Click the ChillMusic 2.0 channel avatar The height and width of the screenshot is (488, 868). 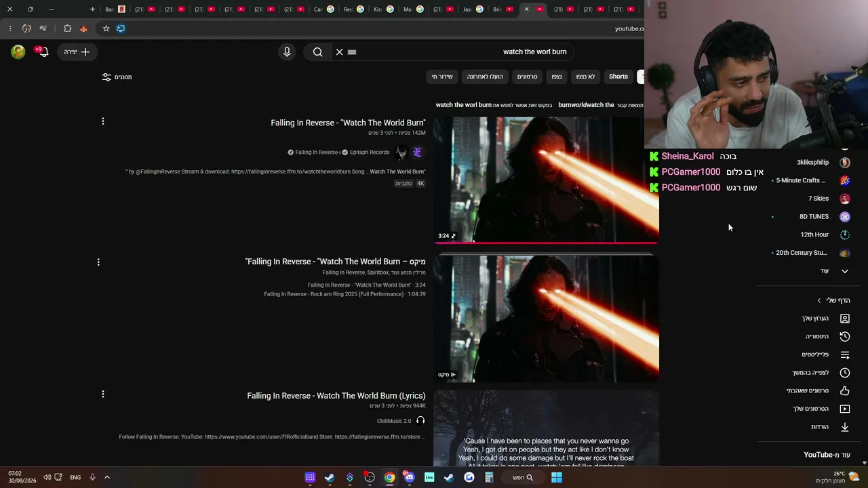pos(420,421)
